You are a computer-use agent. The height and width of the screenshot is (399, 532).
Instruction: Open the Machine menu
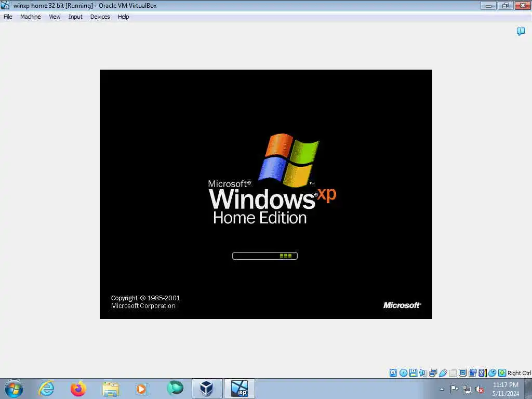point(30,17)
